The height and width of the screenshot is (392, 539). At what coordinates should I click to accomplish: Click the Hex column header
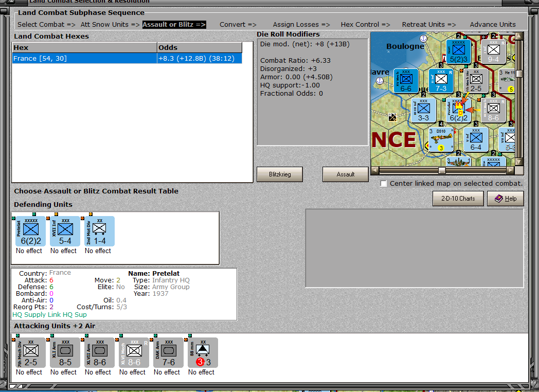click(x=84, y=47)
